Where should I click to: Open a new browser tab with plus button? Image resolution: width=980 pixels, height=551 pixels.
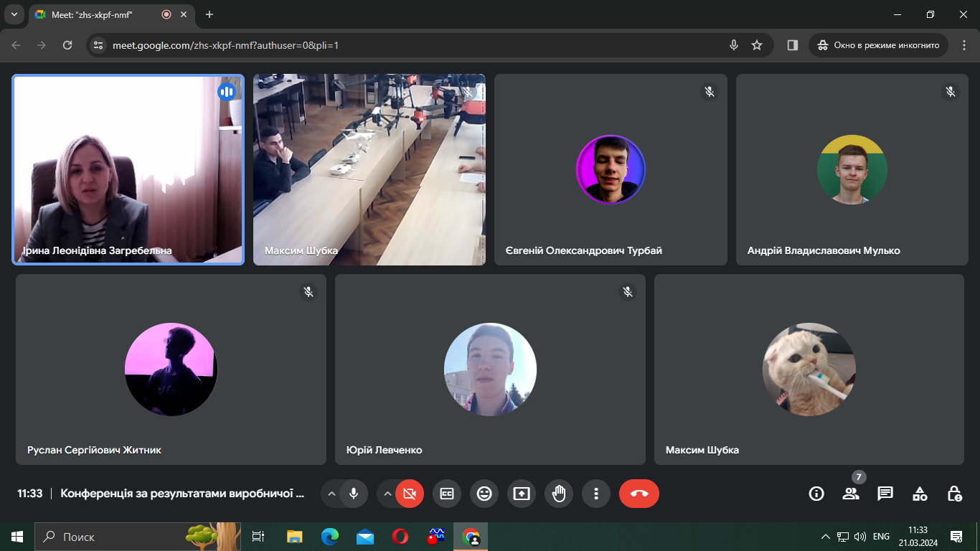coord(209,14)
